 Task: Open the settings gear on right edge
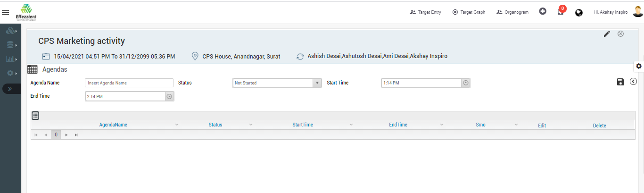point(638,66)
